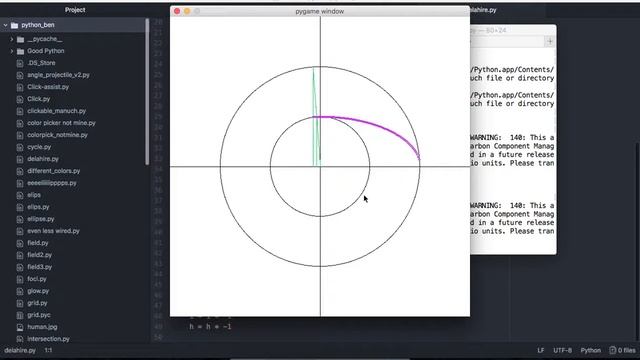Collapse the python_ben project folder

[x=6, y=25]
